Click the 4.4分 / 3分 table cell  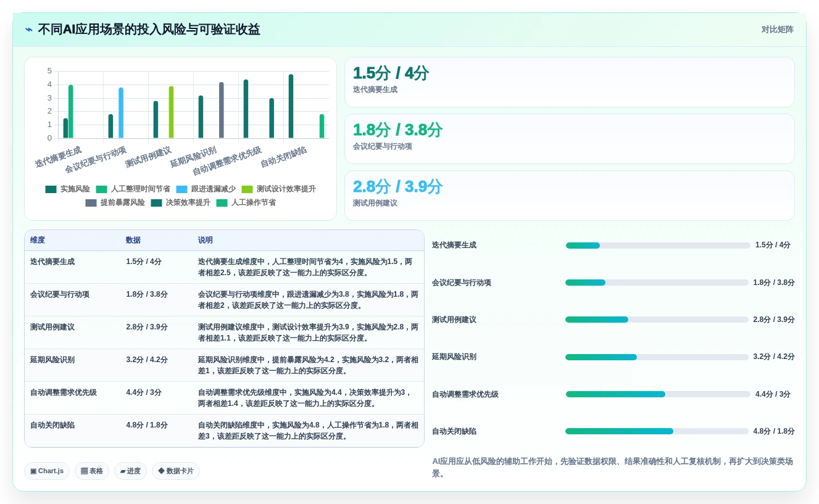point(144,392)
